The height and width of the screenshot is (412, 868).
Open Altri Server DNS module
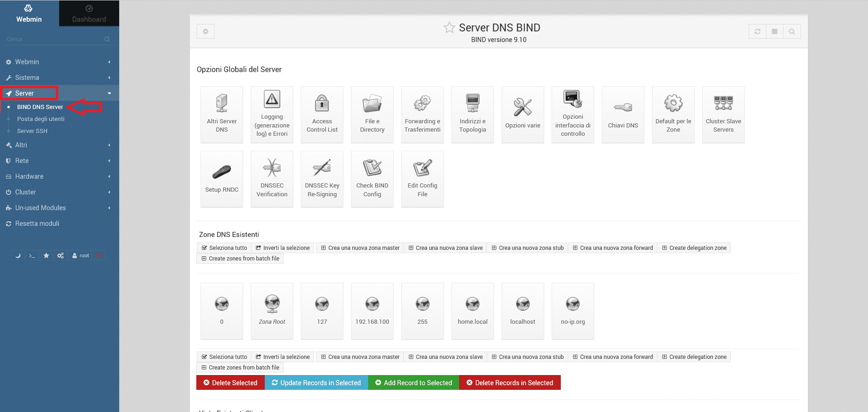(x=222, y=115)
